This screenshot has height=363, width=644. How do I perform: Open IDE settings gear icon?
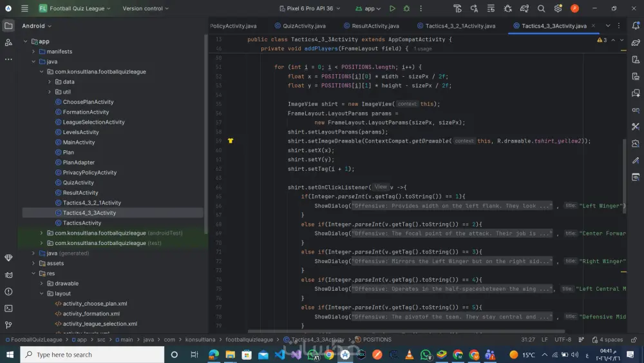coord(558,8)
